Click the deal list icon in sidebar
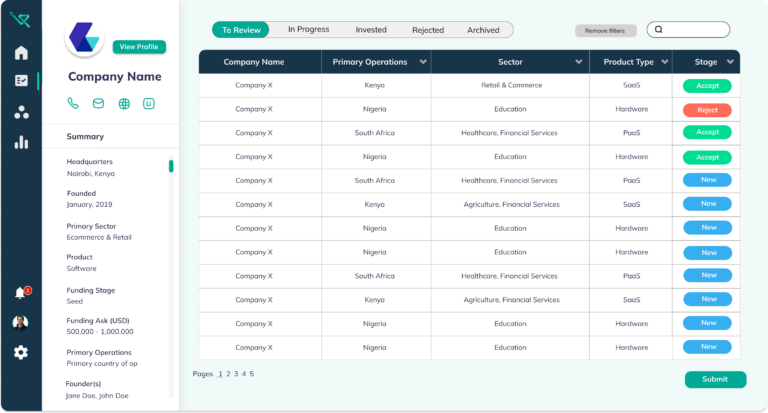 (x=21, y=82)
